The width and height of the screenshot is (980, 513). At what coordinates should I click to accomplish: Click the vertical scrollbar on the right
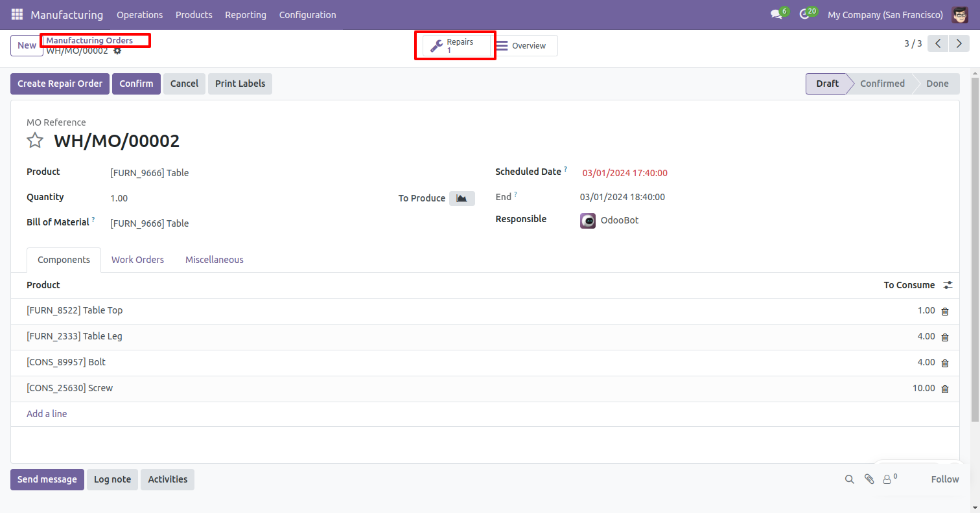(x=974, y=246)
